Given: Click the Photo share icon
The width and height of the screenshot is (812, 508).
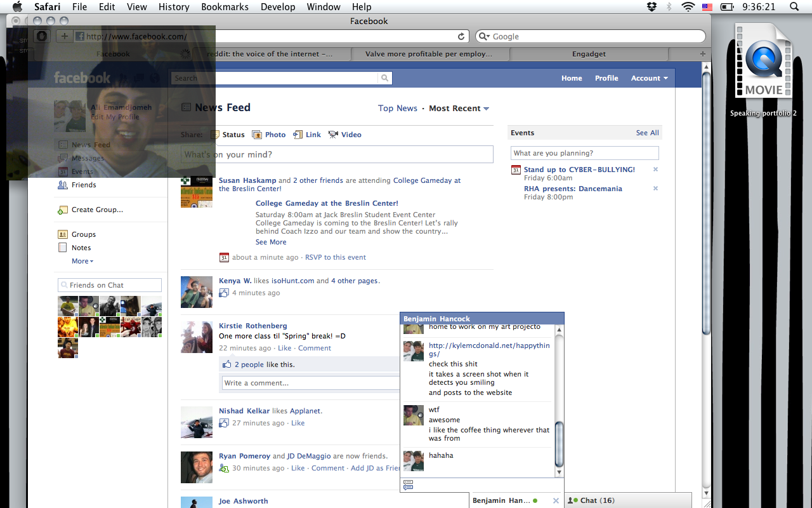Looking at the screenshot, I should pos(257,135).
